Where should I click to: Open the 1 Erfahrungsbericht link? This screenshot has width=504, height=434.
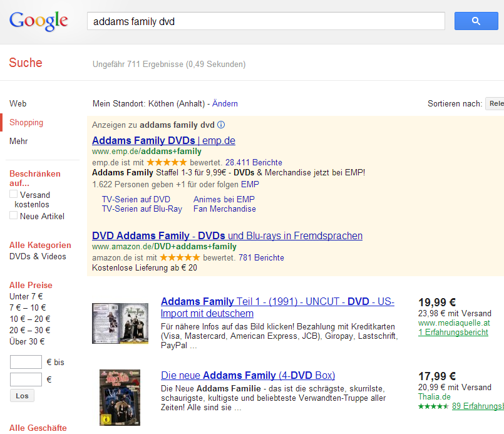click(x=453, y=332)
